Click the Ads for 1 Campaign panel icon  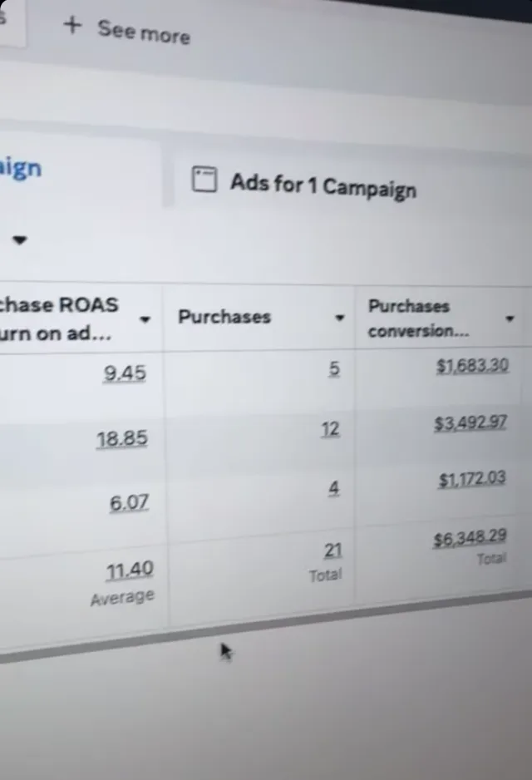(204, 179)
